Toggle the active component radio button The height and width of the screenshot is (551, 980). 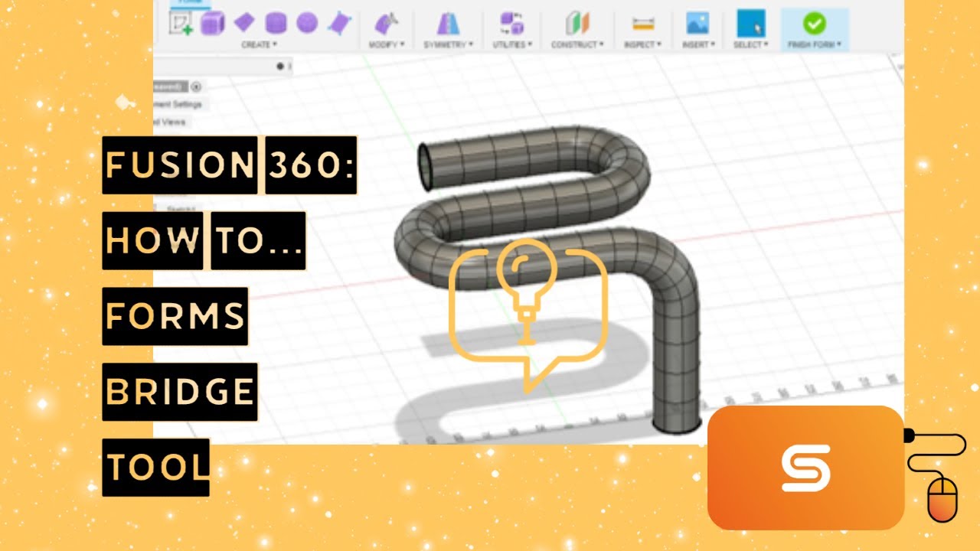(x=197, y=86)
